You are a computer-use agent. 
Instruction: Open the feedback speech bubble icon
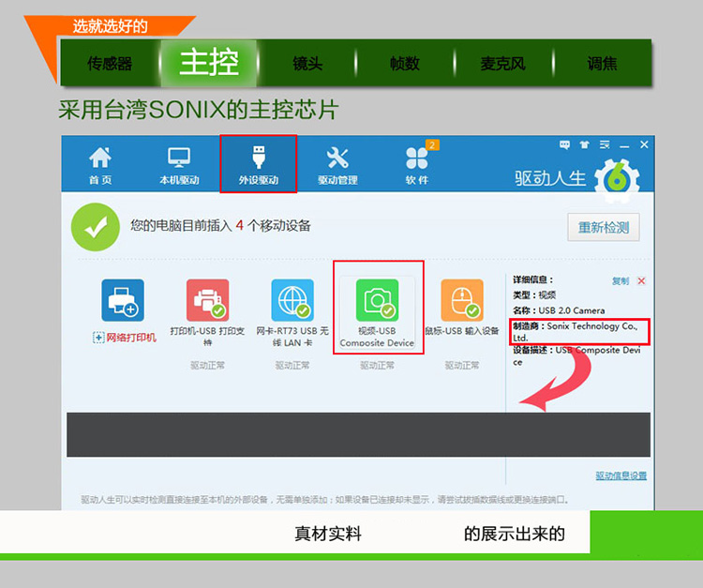pyautogui.click(x=564, y=144)
